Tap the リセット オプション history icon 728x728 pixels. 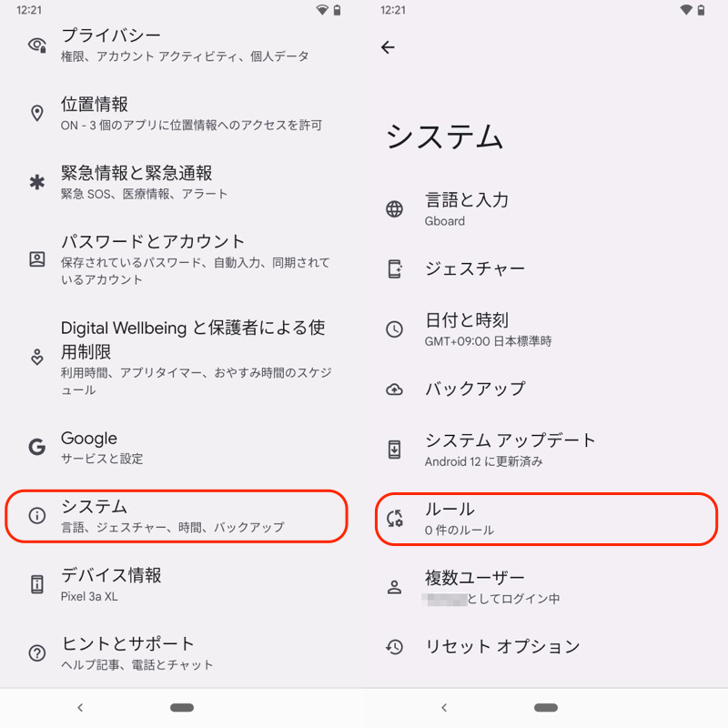[x=394, y=647]
